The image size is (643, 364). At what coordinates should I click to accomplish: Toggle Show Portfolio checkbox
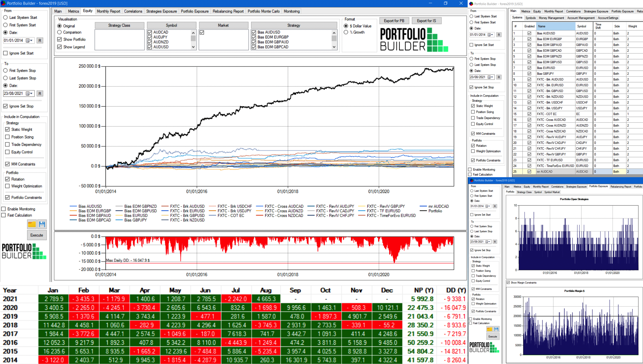[x=59, y=39]
